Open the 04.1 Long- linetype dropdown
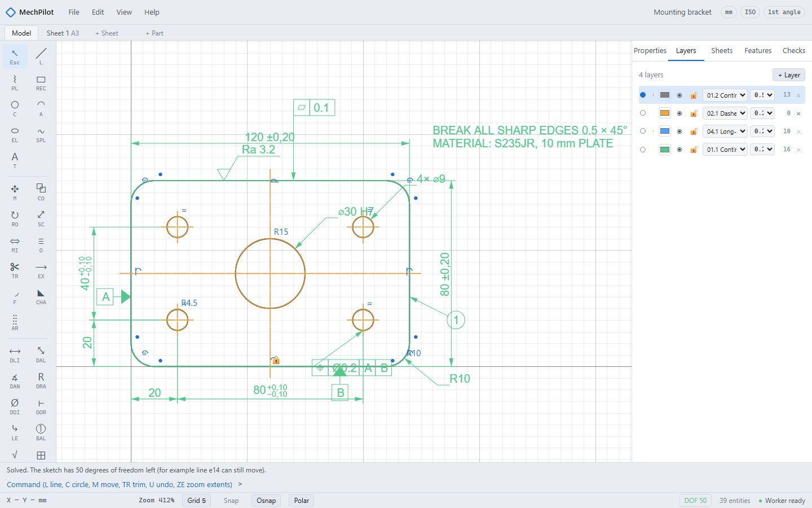Screen dimensions: 812x508 click(x=725, y=132)
